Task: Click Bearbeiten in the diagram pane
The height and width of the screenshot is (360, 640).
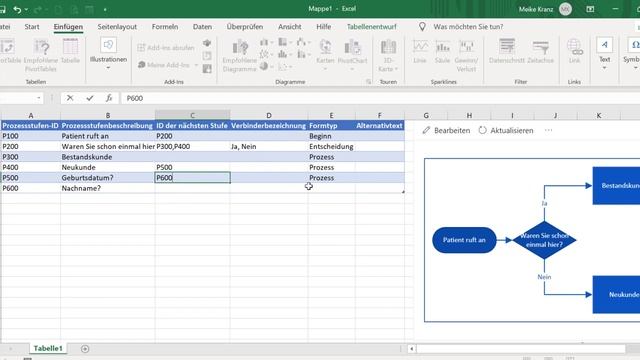Action: point(446,130)
